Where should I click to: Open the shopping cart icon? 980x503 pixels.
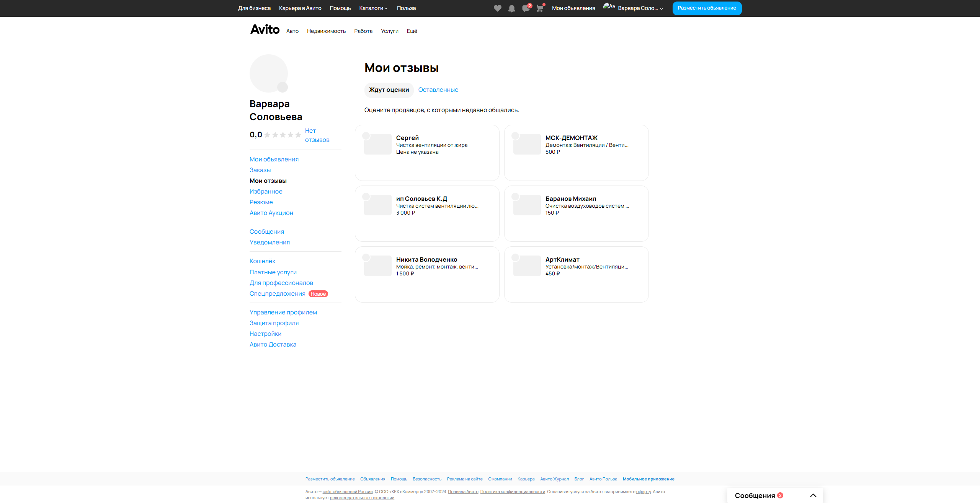pyautogui.click(x=540, y=8)
